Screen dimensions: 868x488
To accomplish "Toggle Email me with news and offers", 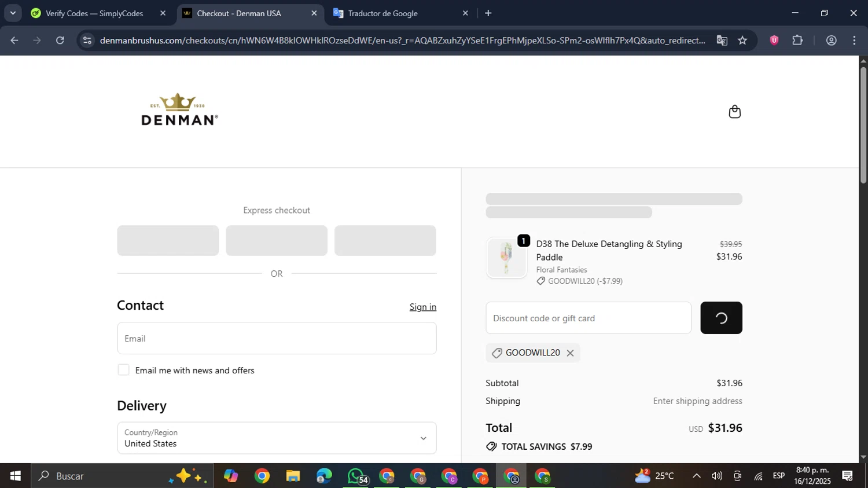I will (x=123, y=370).
